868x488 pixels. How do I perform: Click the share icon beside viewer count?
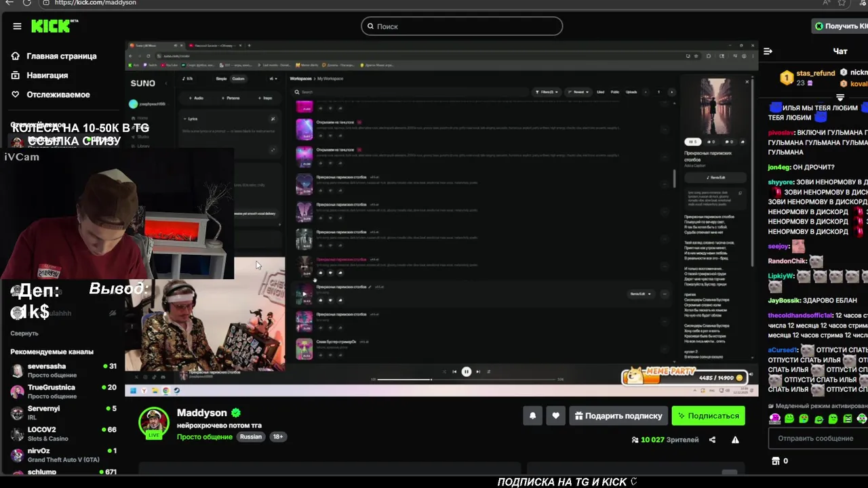pyautogui.click(x=712, y=440)
